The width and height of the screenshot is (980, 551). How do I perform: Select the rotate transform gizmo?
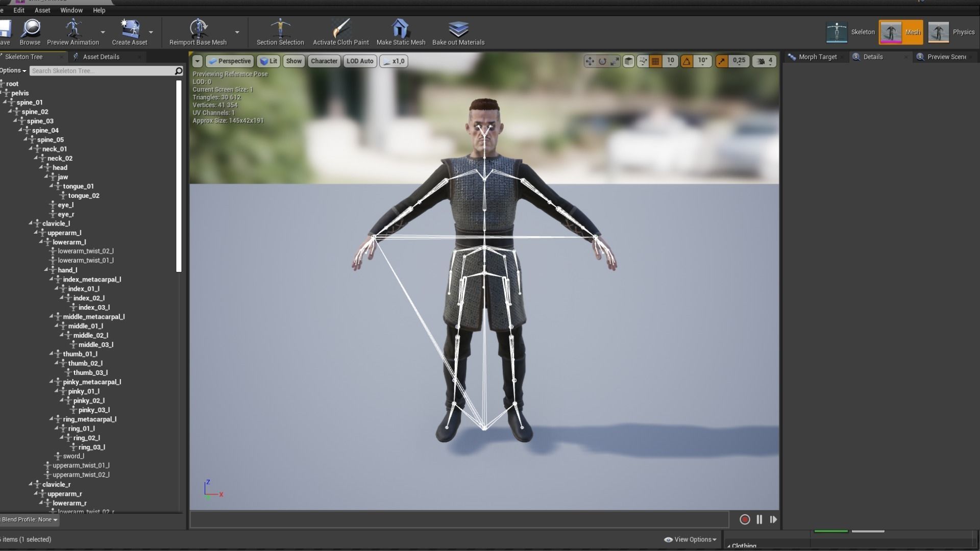(x=602, y=61)
